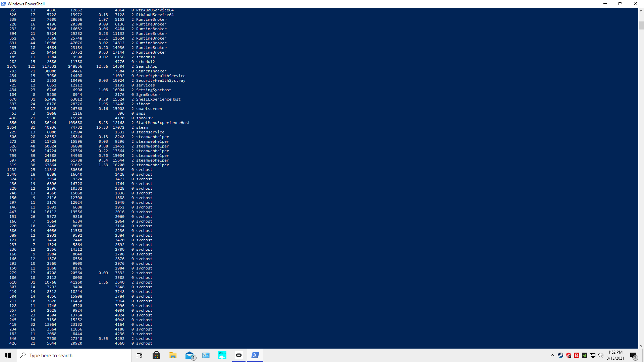This screenshot has width=644, height=362.
Task: Click the 'schedul2' process name
Action: [146, 62]
